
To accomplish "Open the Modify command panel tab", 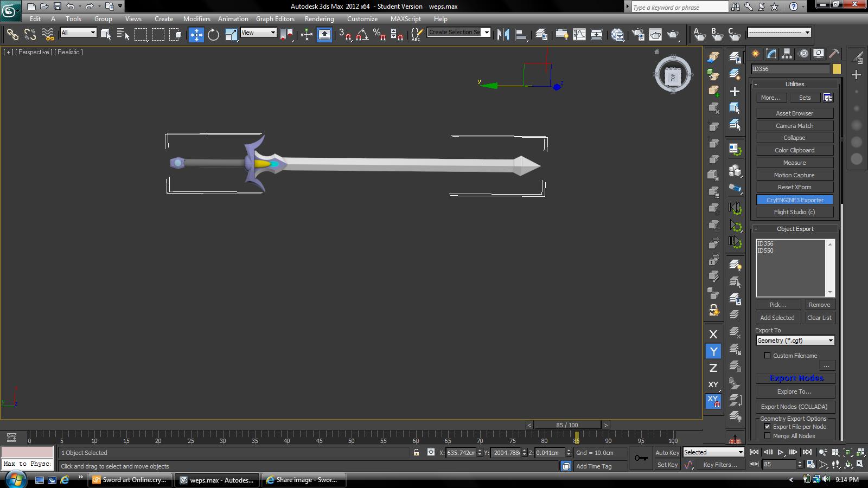I will point(771,54).
